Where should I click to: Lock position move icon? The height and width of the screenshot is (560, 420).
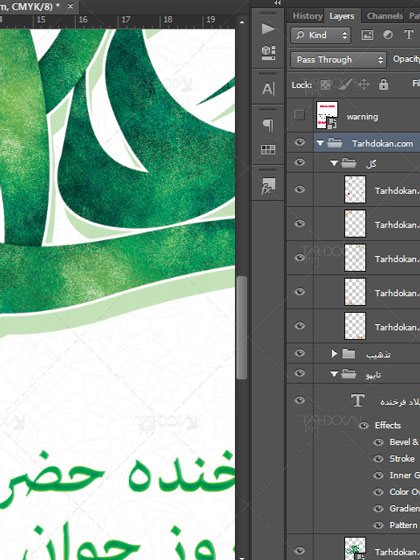364,85
